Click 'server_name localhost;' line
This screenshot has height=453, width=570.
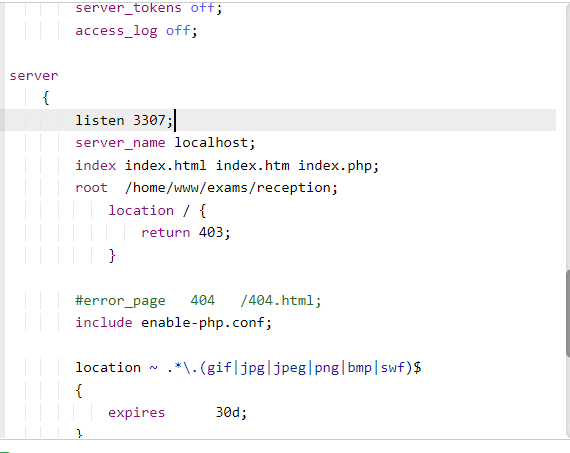[x=165, y=143]
